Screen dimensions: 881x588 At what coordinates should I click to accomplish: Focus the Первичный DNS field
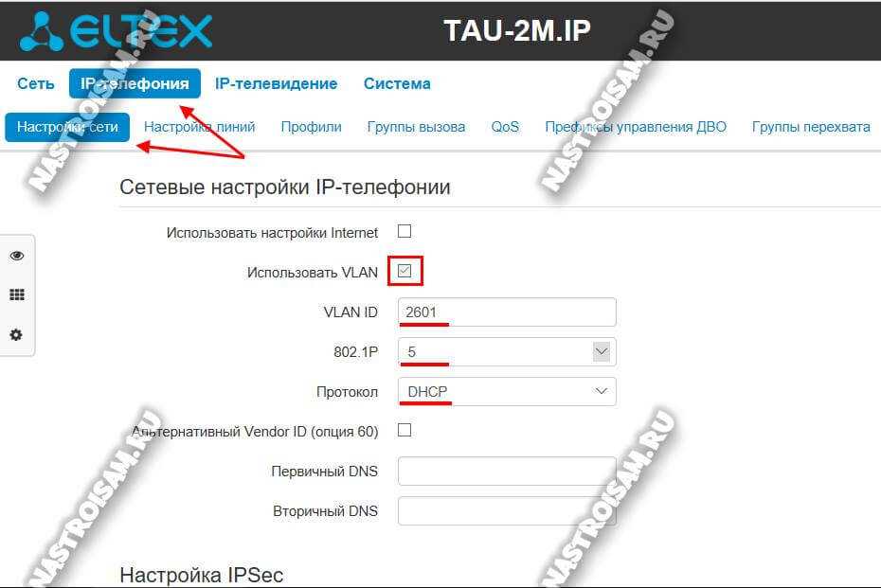click(x=507, y=471)
